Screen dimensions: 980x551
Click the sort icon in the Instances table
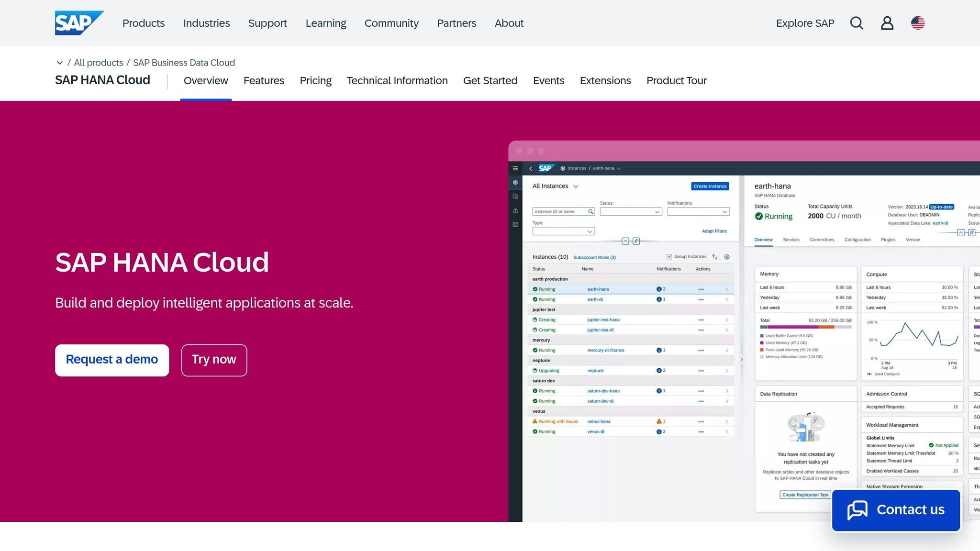[x=715, y=257]
